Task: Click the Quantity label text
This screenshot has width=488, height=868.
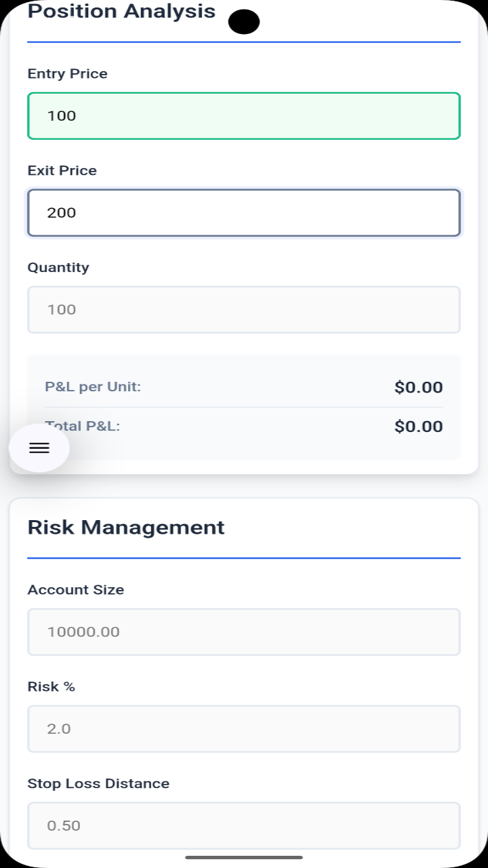Action: (x=58, y=267)
